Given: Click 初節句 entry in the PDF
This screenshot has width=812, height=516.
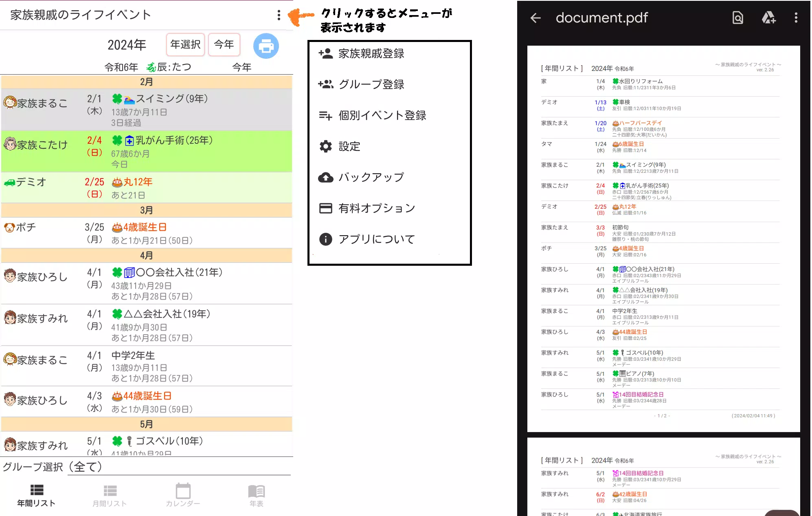Looking at the screenshot, I should point(620,227).
